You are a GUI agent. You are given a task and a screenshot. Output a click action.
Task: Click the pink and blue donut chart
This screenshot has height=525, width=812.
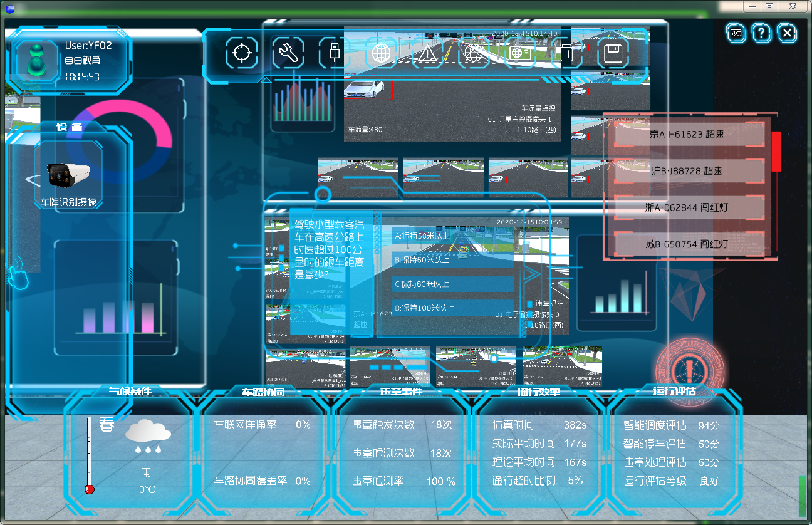118,140
